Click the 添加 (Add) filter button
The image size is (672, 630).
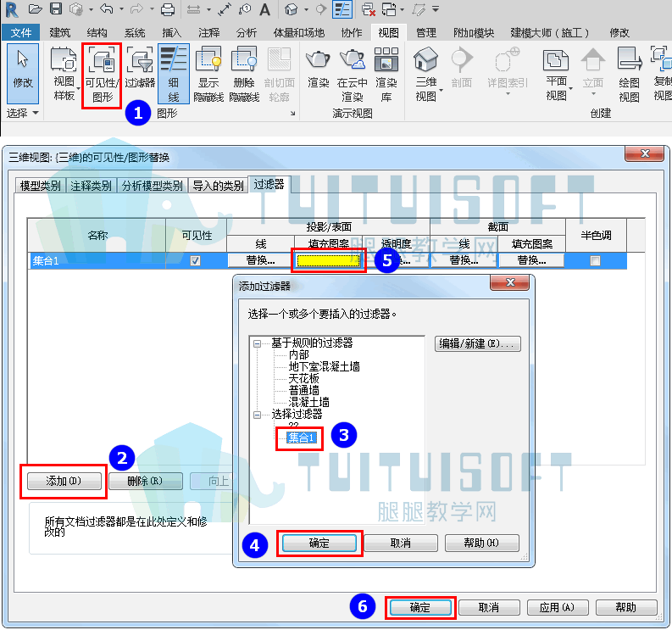(x=64, y=481)
